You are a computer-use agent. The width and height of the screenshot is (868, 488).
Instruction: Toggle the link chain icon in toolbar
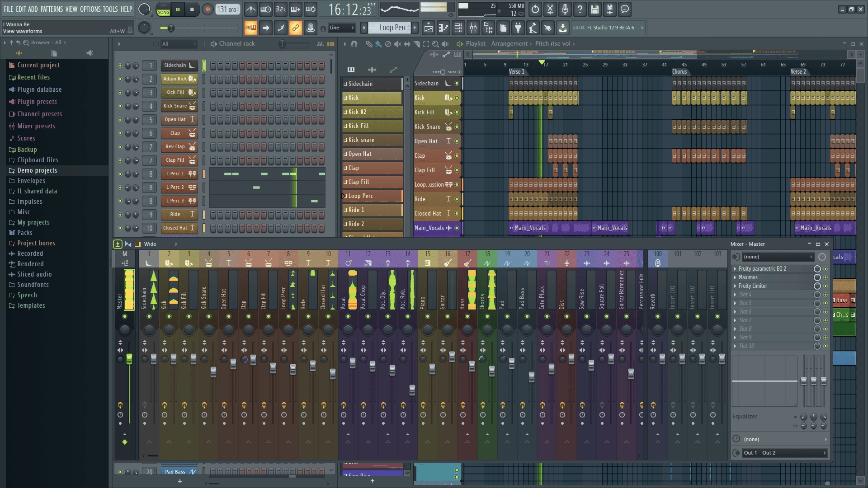[295, 28]
